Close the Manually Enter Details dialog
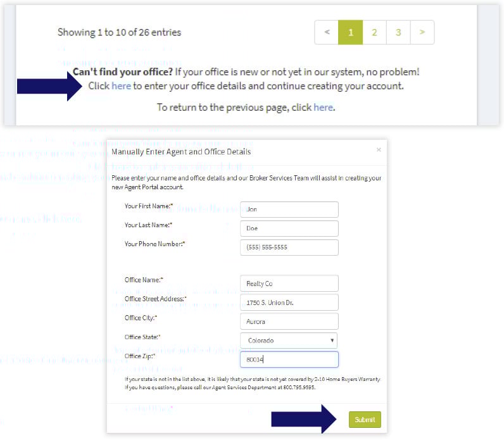 (x=379, y=150)
